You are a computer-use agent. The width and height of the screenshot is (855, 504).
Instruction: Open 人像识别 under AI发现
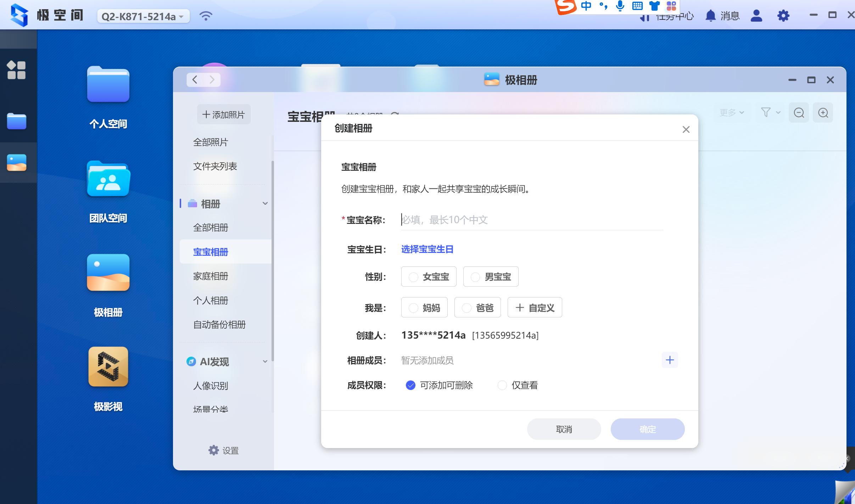pyautogui.click(x=211, y=386)
